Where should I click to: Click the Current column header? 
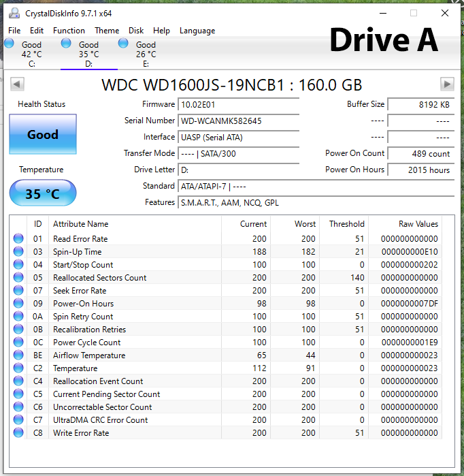(x=253, y=224)
